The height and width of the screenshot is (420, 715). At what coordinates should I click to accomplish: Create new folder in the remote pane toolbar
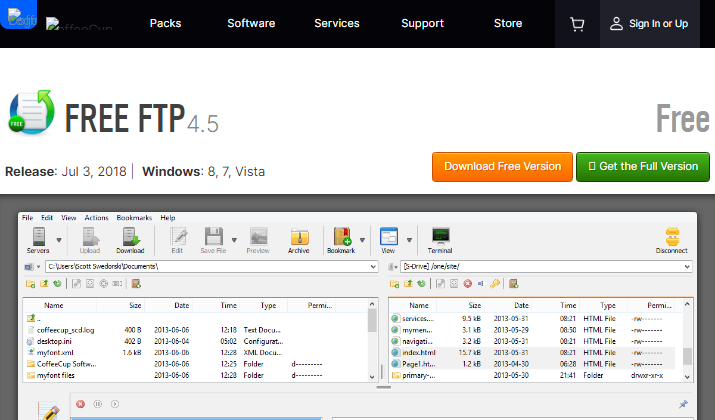[394, 284]
